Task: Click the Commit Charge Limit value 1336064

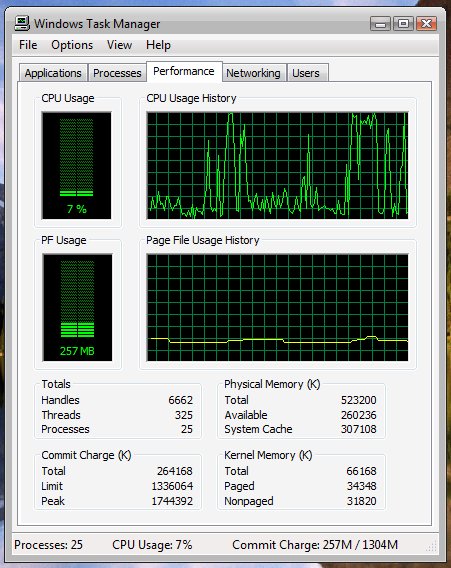Action: 172,486
